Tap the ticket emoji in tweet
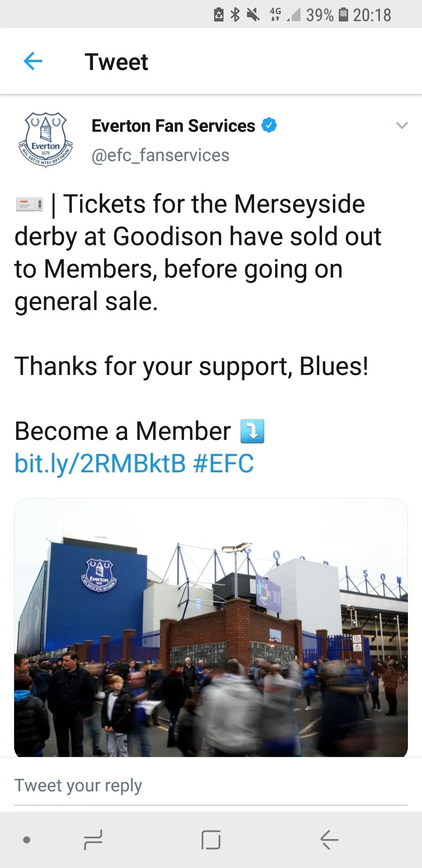 [29, 204]
